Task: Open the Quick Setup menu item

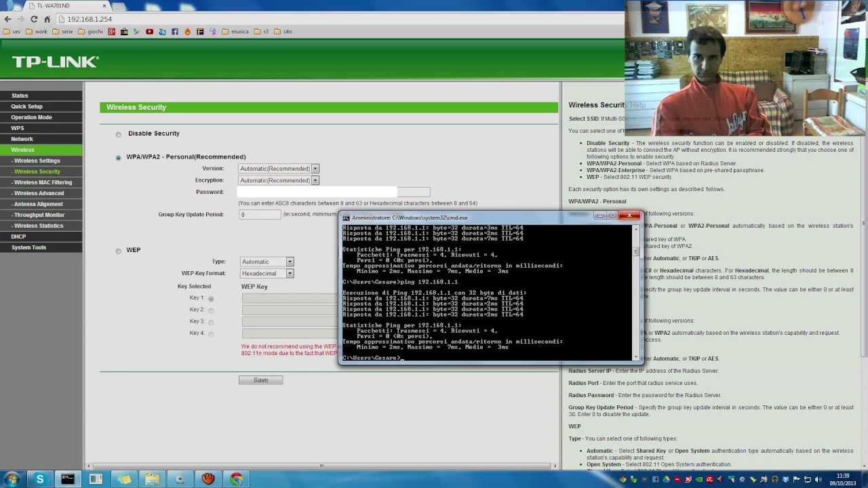Action: [x=41, y=106]
